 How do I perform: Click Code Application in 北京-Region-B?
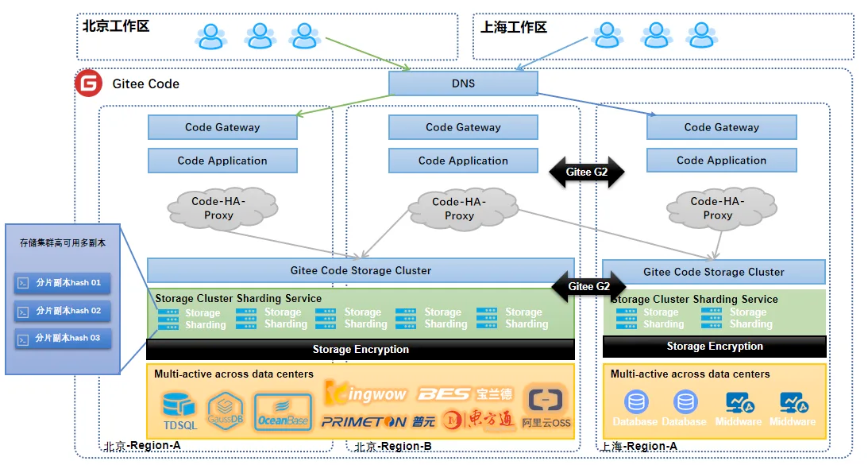(463, 161)
